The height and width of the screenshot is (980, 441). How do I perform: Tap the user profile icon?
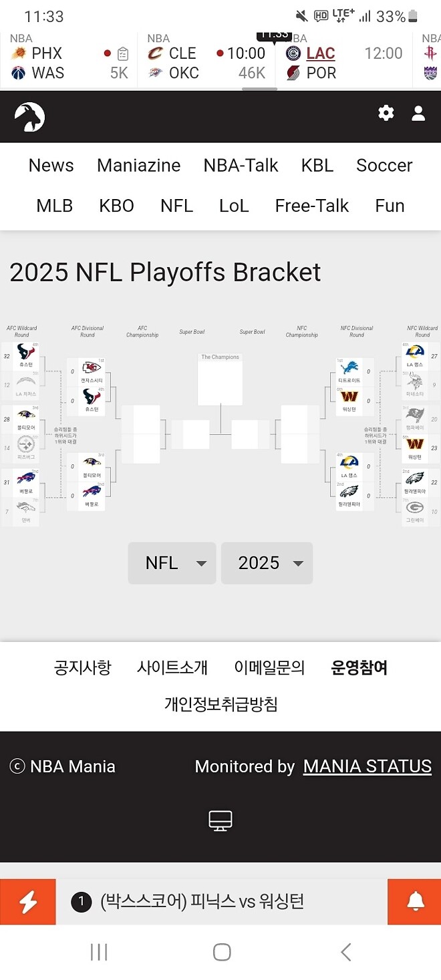pyautogui.click(x=418, y=114)
